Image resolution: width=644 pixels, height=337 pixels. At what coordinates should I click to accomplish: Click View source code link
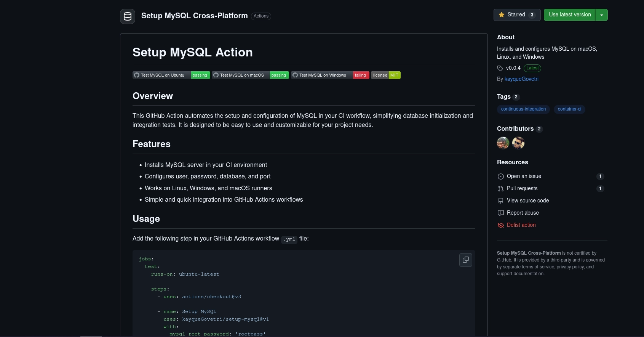(x=528, y=201)
